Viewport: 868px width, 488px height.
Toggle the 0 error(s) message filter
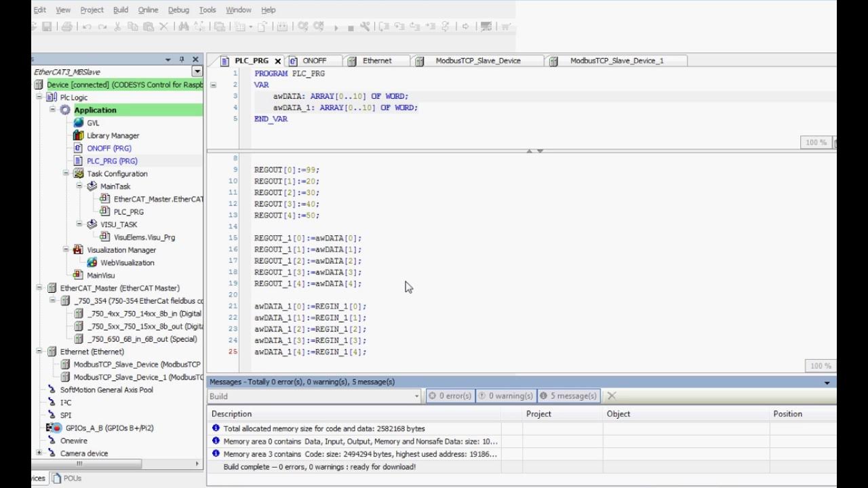click(450, 396)
